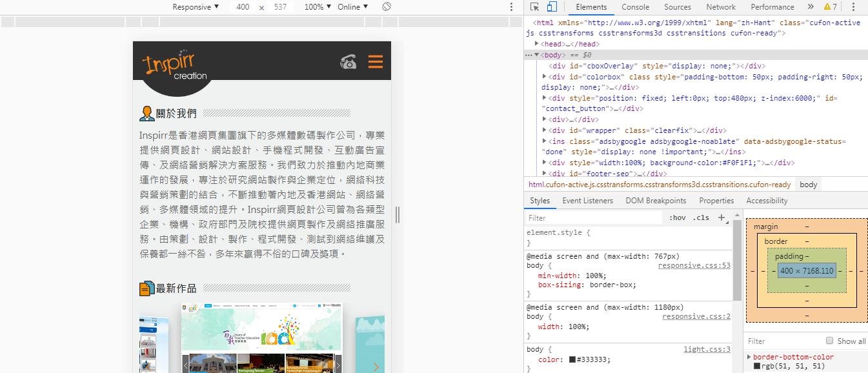Viewport: 868px width, 373px height.
Task: Click the html.cufon-active breadcrumb
Action: click(x=660, y=185)
